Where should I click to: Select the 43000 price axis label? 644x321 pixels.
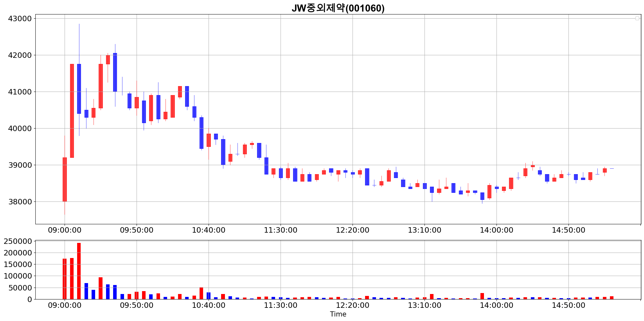(x=20, y=19)
